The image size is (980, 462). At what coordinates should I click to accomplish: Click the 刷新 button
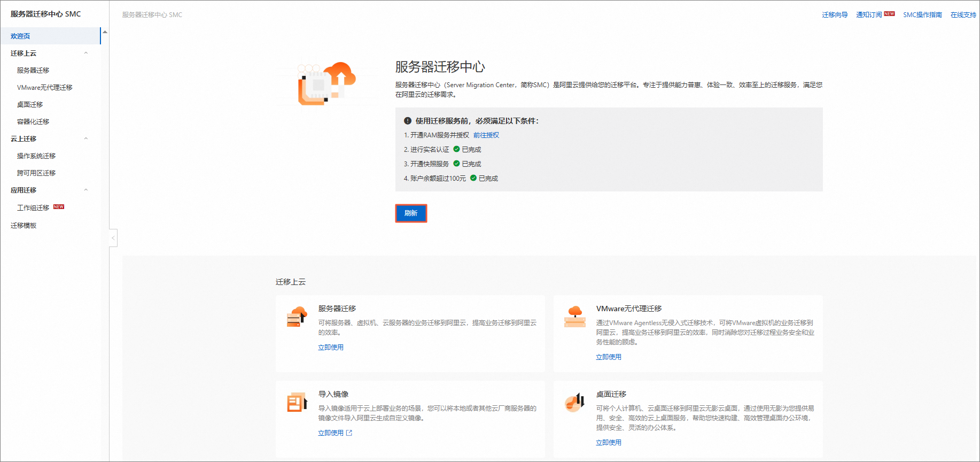tap(411, 213)
